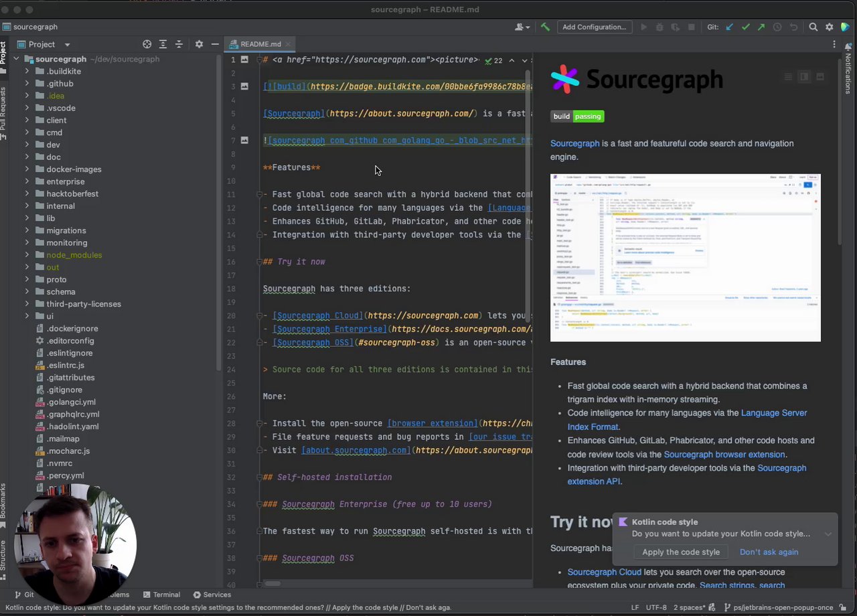Click the Sourcegraph screenshot in preview
This screenshot has width=857, height=616.
coord(685,258)
